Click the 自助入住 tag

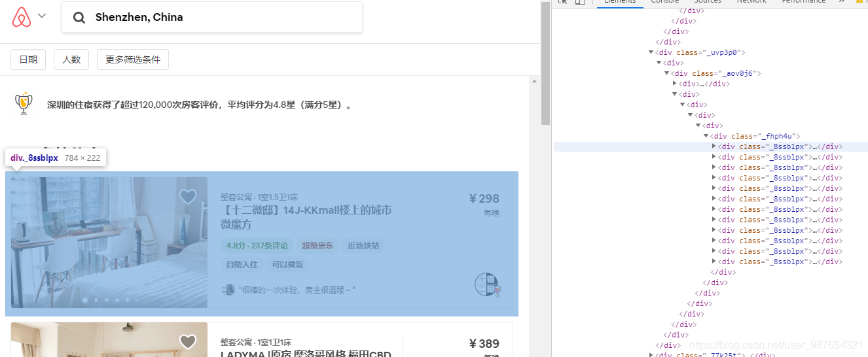pyautogui.click(x=242, y=265)
